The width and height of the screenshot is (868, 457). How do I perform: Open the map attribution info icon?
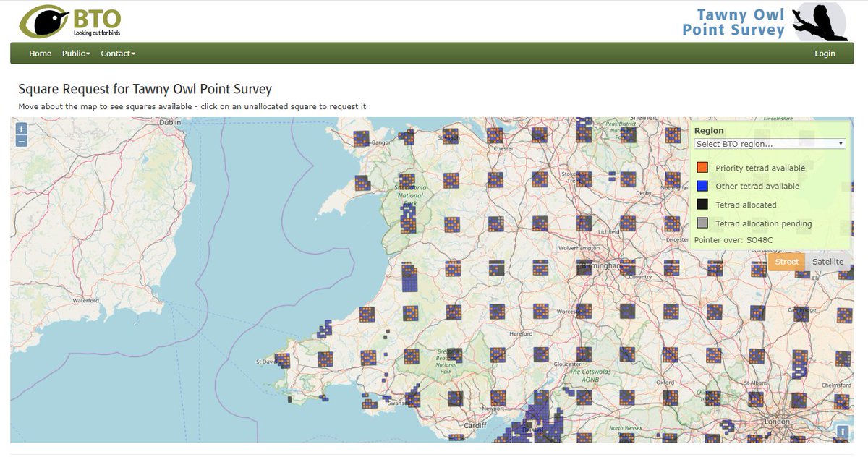(843, 432)
